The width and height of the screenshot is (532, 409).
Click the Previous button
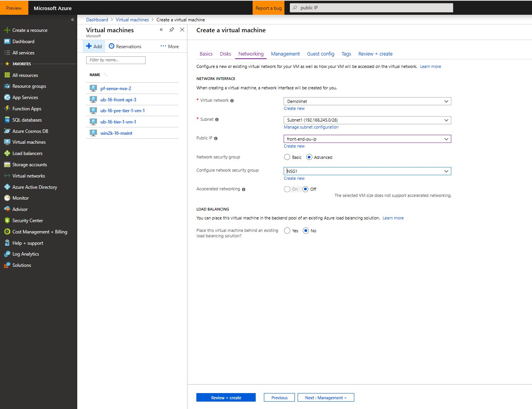[279, 398]
